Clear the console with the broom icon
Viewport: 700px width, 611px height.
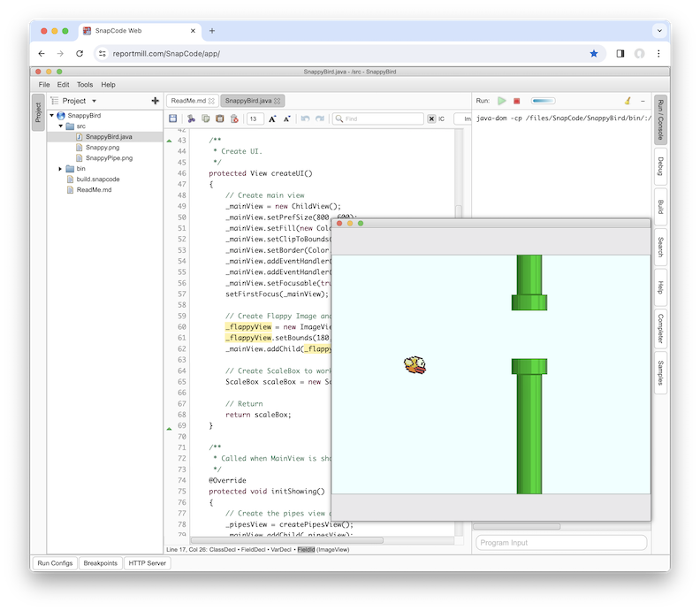pos(628,101)
